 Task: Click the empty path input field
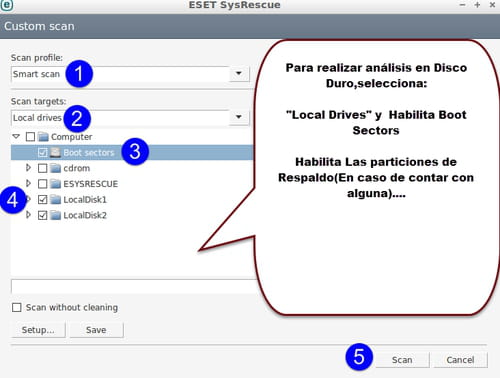pos(133,287)
